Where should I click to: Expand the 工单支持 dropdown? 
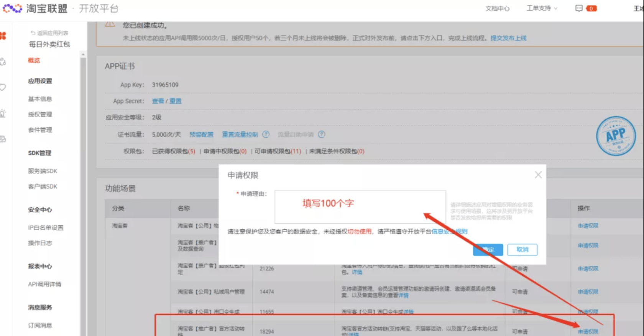point(542,8)
